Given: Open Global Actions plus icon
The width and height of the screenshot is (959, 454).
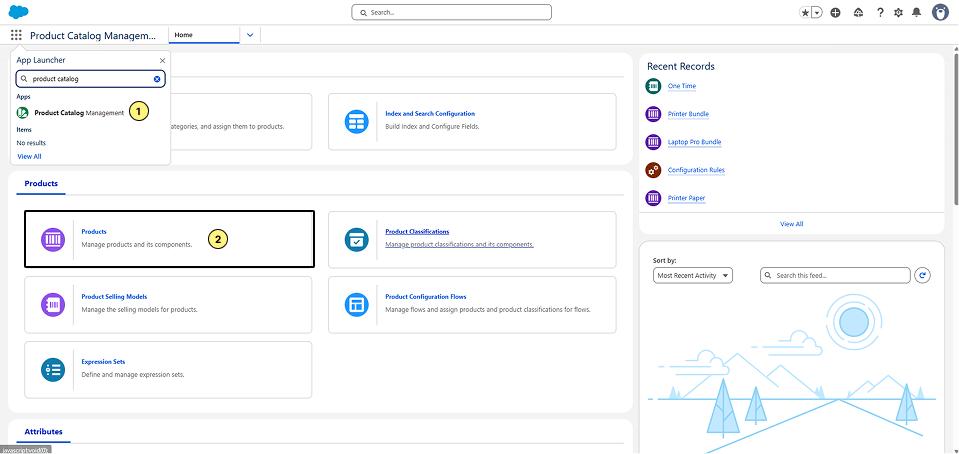Looking at the screenshot, I should point(835,12).
